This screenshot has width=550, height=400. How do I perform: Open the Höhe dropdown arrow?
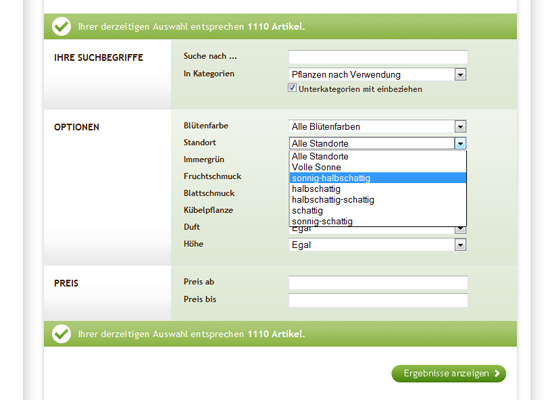click(x=461, y=245)
